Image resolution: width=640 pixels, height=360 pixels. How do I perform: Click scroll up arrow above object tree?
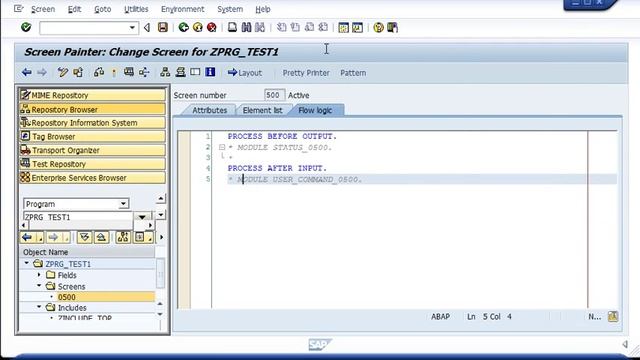coord(161,199)
